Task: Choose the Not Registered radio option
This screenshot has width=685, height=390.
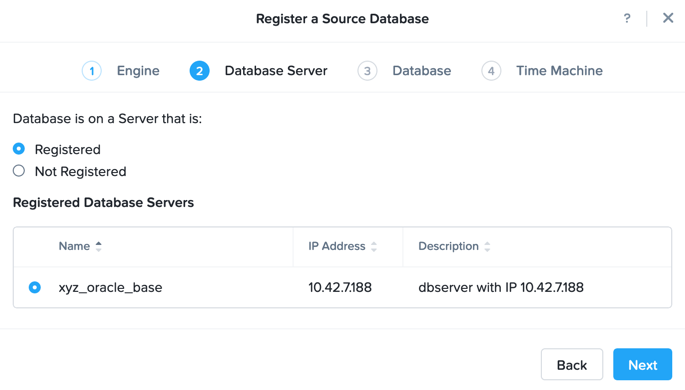Action: 19,171
